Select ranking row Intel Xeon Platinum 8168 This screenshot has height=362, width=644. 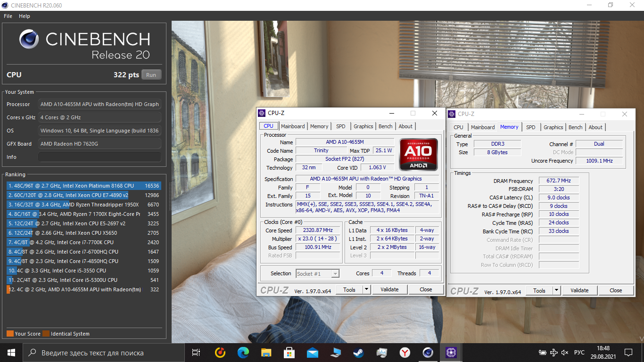(x=83, y=186)
